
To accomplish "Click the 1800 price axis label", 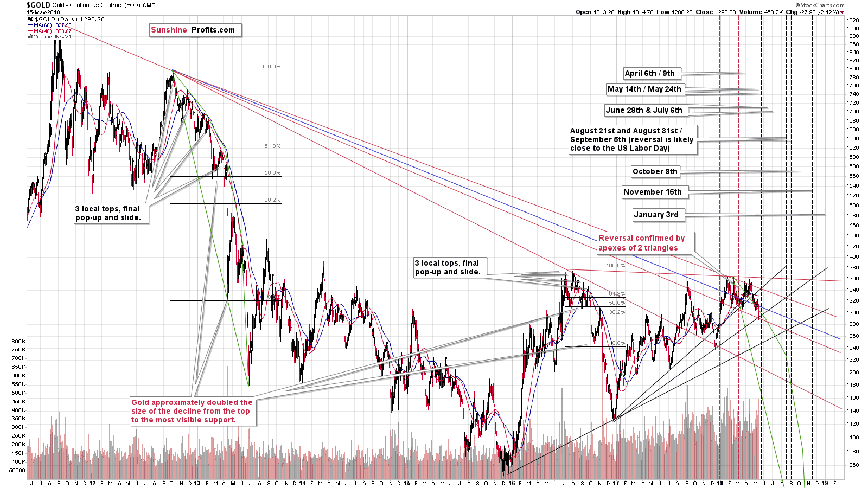I will tap(853, 69).
